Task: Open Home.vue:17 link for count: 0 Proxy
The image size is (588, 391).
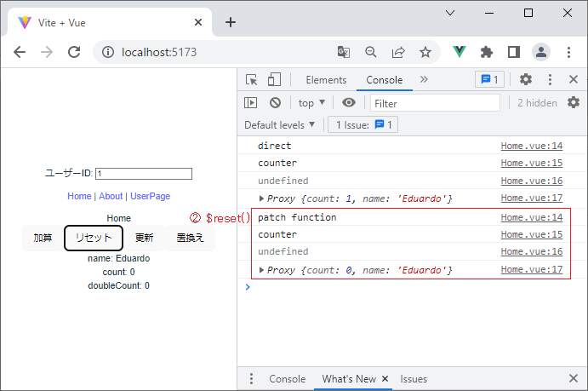Action: 532,269
